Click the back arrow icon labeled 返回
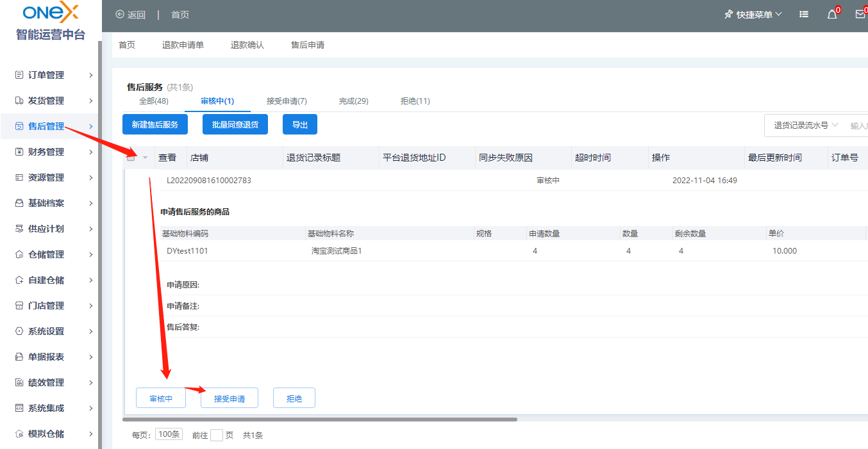 (x=120, y=15)
